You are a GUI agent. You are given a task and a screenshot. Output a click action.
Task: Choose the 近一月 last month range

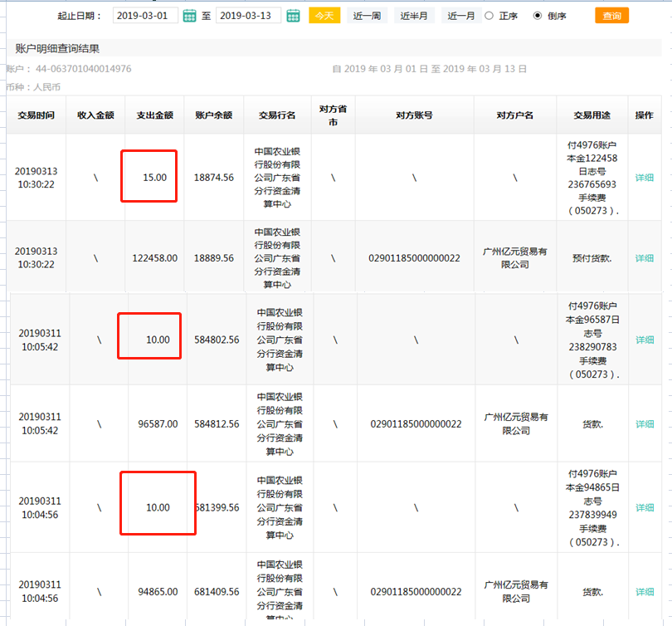tap(461, 16)
